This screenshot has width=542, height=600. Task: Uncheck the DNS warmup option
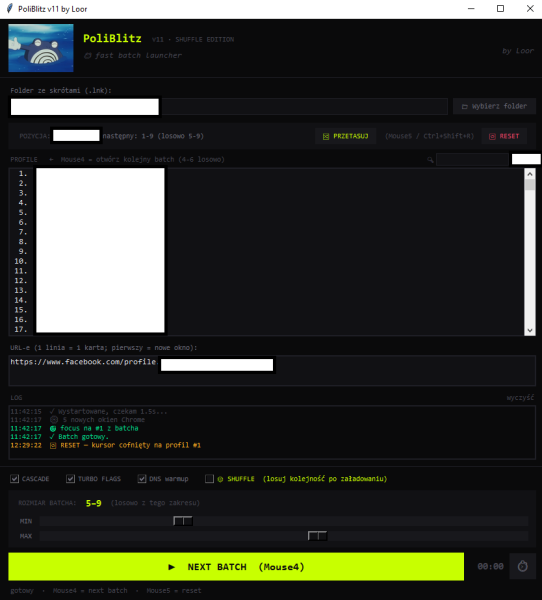(142, 479)
